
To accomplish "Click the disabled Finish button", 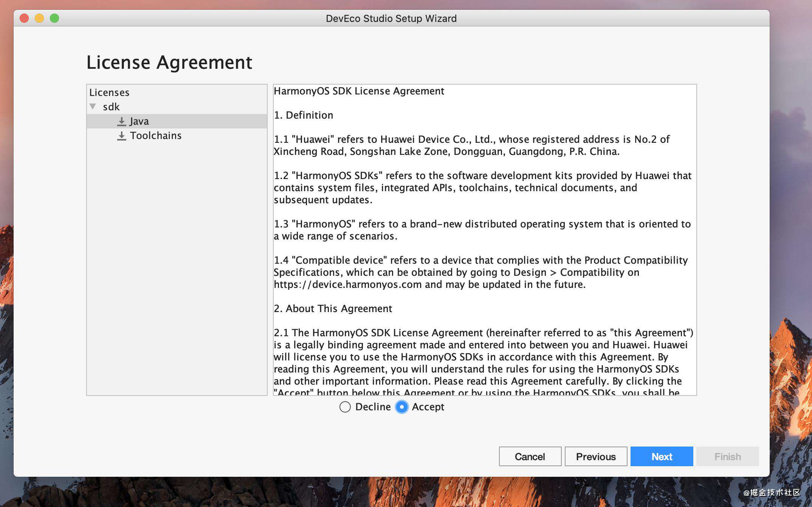I will [x=727, y=456].
